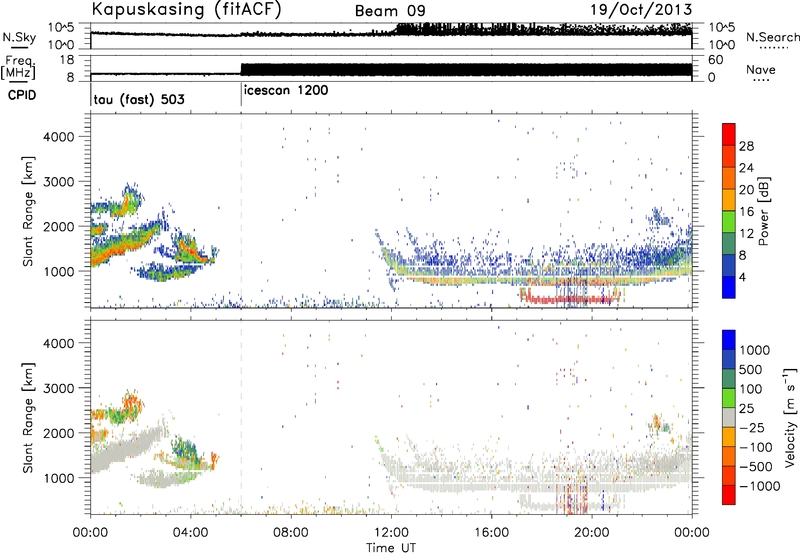Select the 'icescan 1200' CPID marker
The image size is (800, 554).
pos(286,91)
